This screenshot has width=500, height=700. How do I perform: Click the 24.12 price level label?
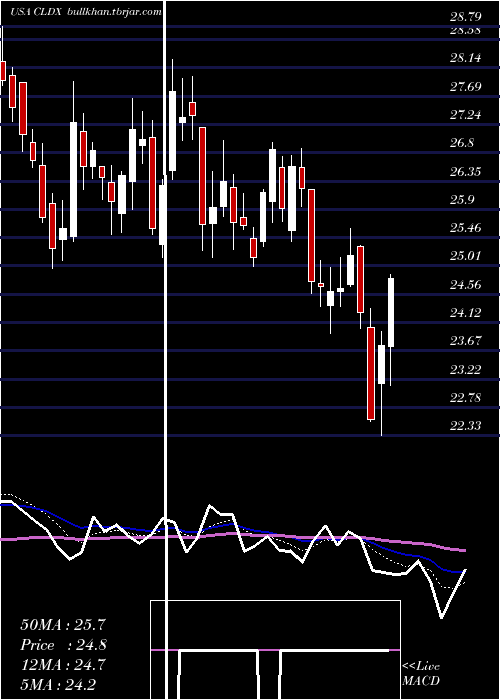point(466,312)
